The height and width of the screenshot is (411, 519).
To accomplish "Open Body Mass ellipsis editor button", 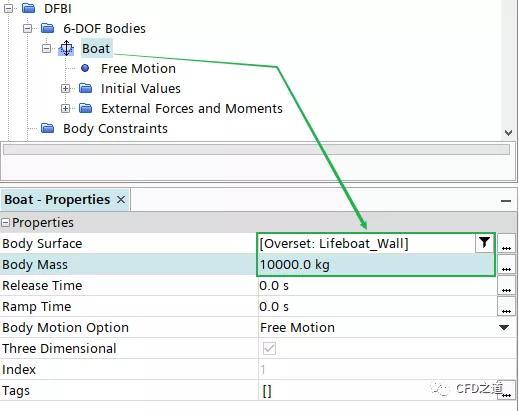I will tap(506, 265).
